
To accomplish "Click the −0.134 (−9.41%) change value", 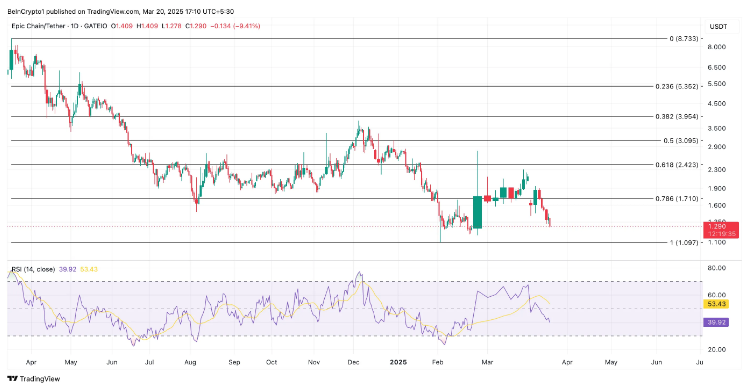I will pos(236,26).
